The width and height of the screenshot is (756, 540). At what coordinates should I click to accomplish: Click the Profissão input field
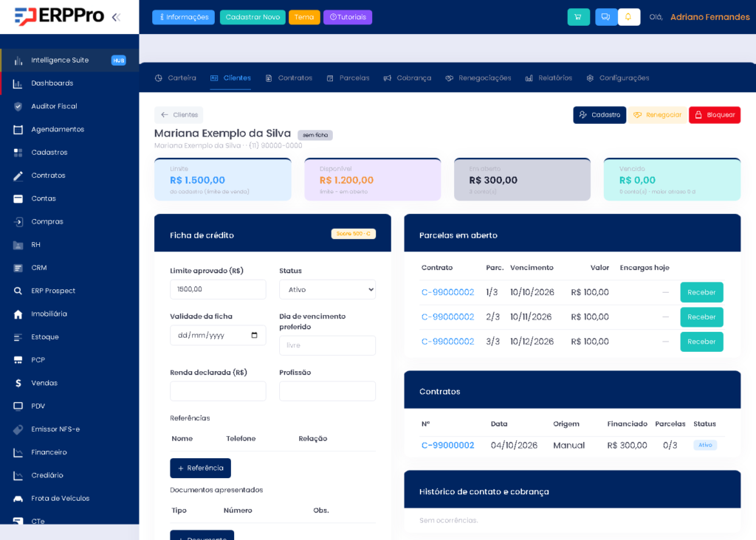pyautogui.click(x=327, y=391)
